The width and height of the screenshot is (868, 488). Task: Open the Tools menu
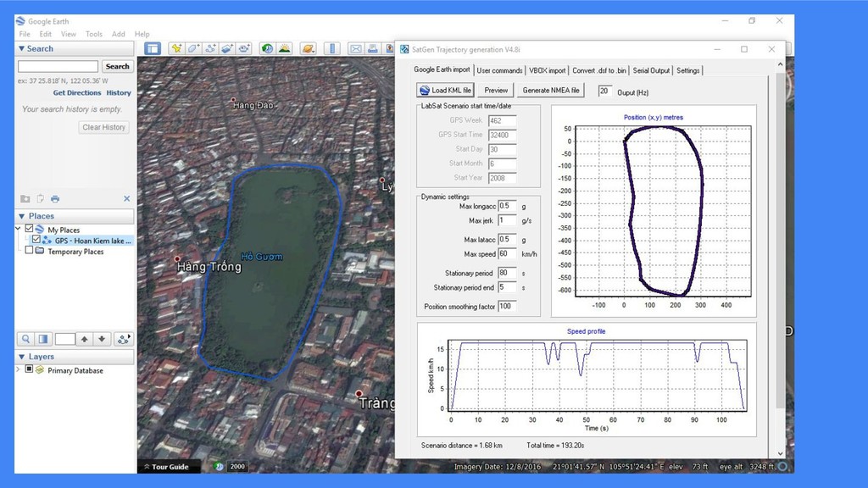[94, 34]
